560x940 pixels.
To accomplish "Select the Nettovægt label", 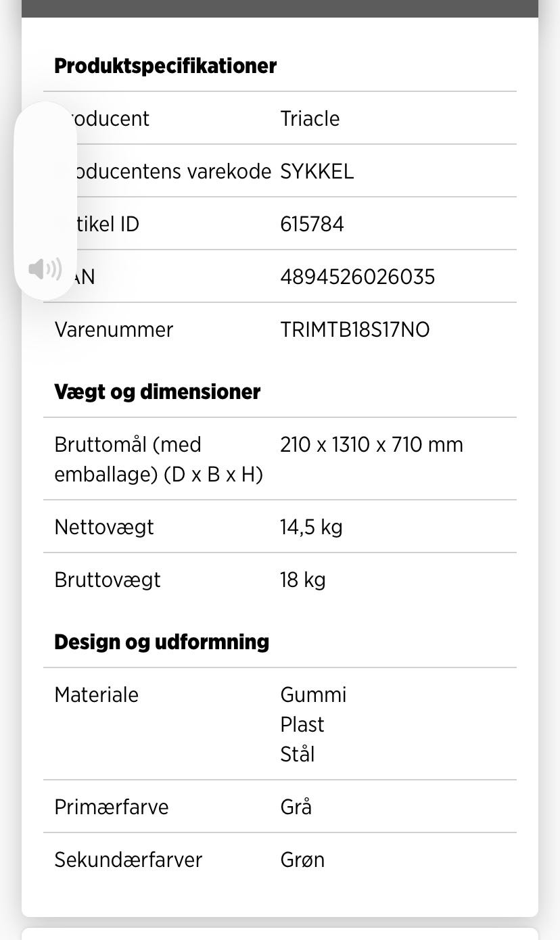I will click(104, 527).
